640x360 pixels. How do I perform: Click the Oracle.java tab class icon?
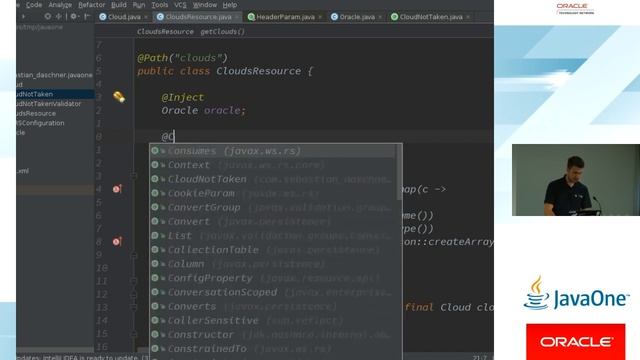(334, 17)
